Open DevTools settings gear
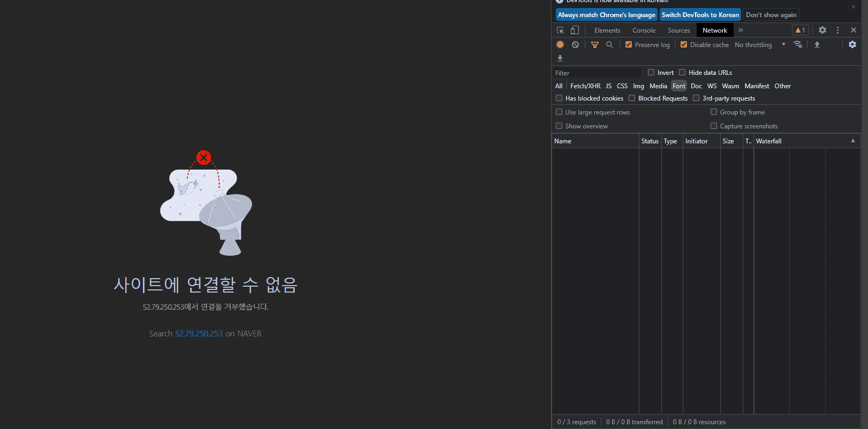The width and height of the screenshot is (868, 429). tap(822, 30)
